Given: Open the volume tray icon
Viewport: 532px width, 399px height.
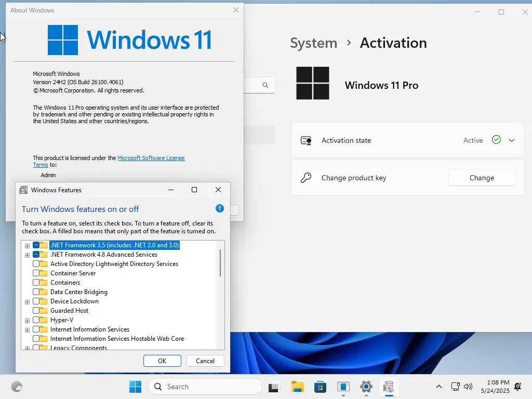Looking at the screenshot, I should coord(468,387).
